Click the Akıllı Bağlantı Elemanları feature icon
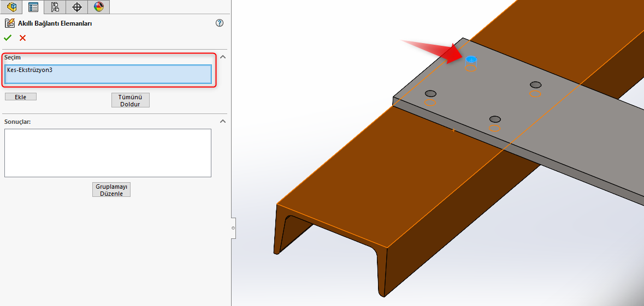The height and width of the screenshot is (306, 644). (x=9, y=23)
